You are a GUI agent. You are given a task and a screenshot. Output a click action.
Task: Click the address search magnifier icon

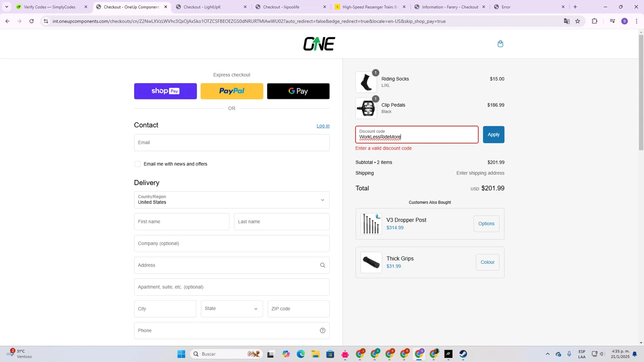point(322,265)
